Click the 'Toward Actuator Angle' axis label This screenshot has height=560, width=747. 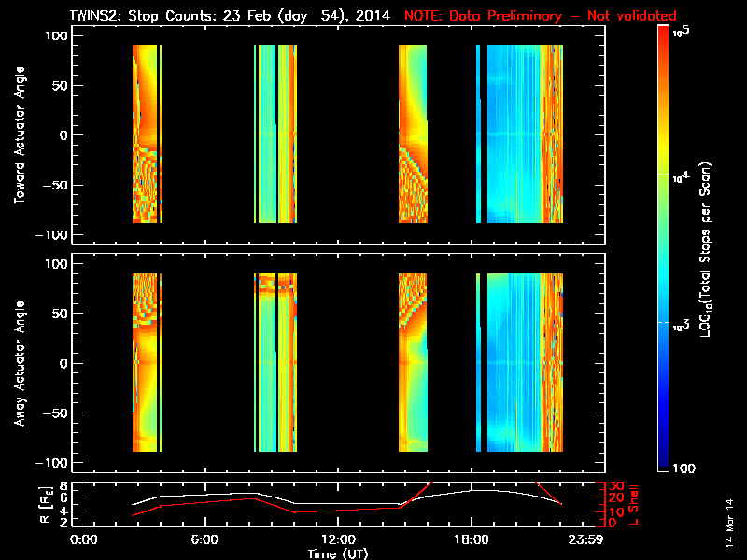coord(20,135)
